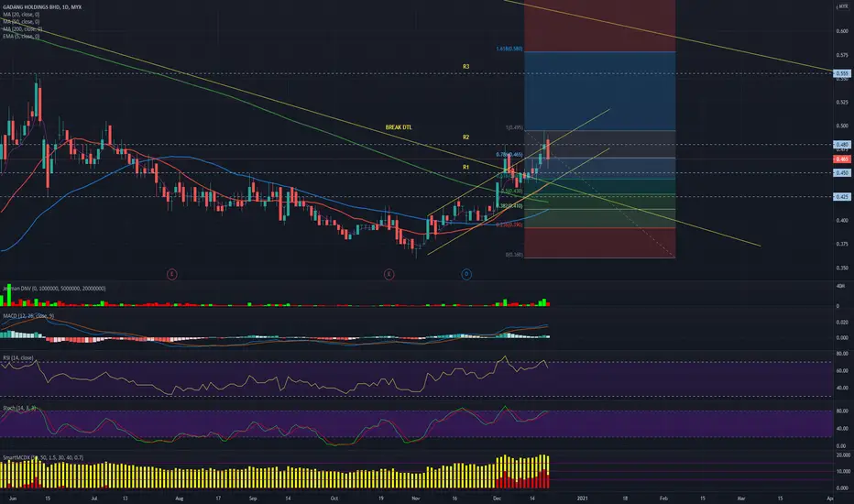This screenshot has height=504, width=854.
Task: Click the 1.618(0.580) Fibonacci level label
Action: (x=509, y=49)
